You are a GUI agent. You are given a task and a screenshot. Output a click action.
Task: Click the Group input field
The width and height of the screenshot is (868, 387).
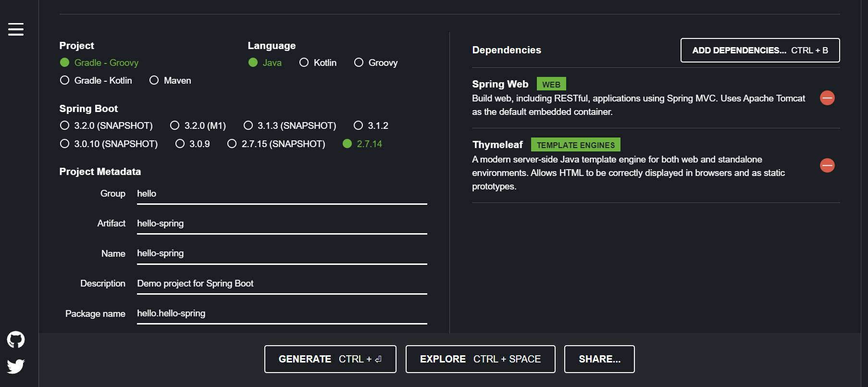point(282,194)
